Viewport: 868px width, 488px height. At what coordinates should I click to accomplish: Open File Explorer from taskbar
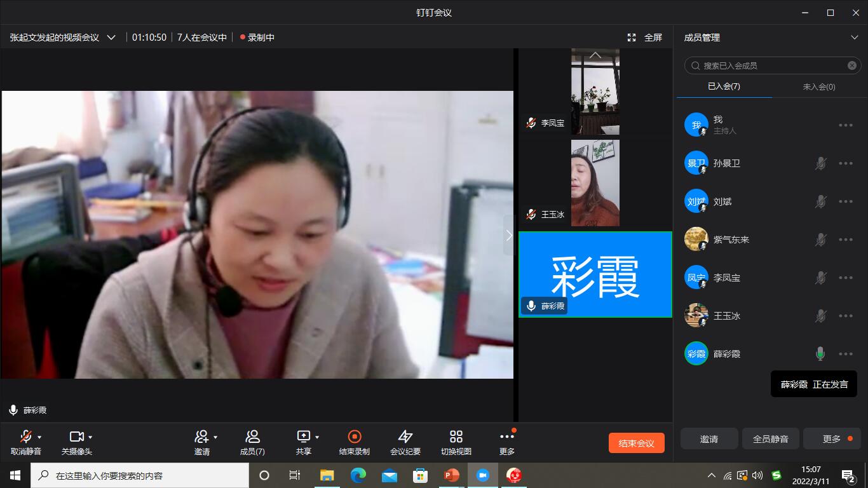point(327,475)
